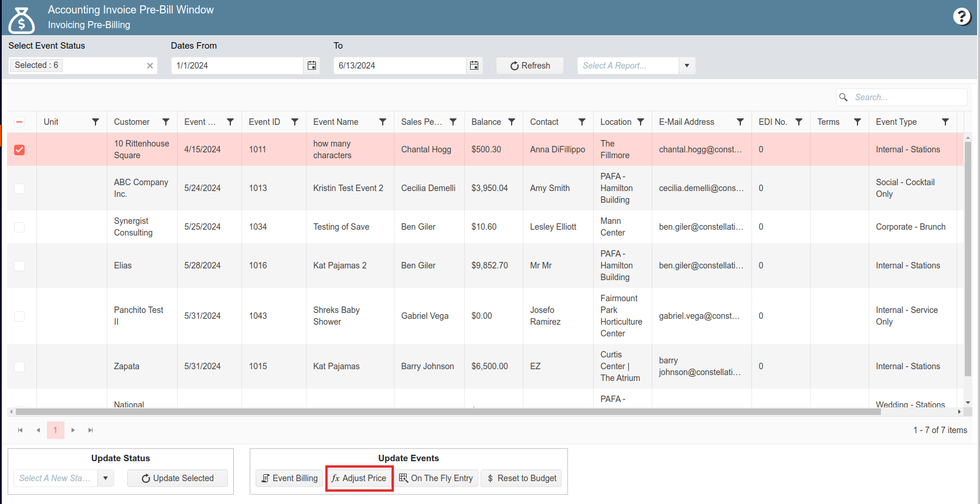Toggle the select-all header checkbox
The height and width of the screenshot is (504, 980).
[19, 122]
